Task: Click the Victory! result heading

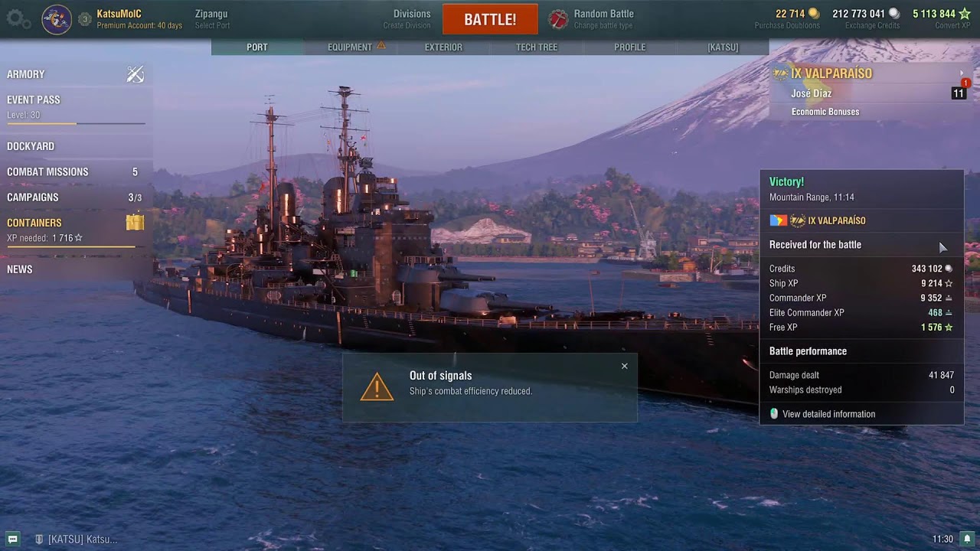Action: (x=786, y=182)
